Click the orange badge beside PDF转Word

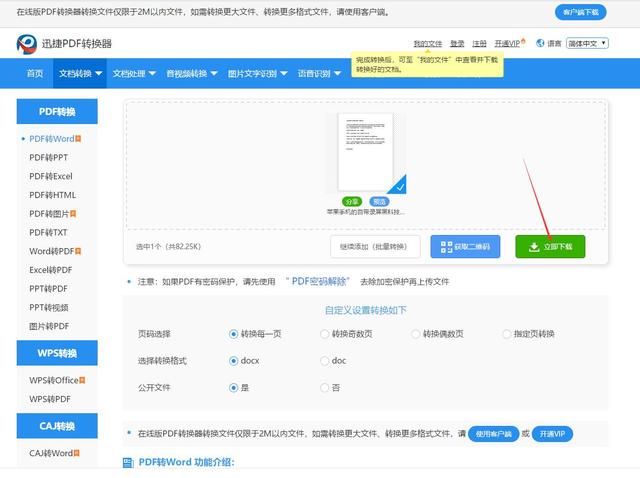coord(78,139)
